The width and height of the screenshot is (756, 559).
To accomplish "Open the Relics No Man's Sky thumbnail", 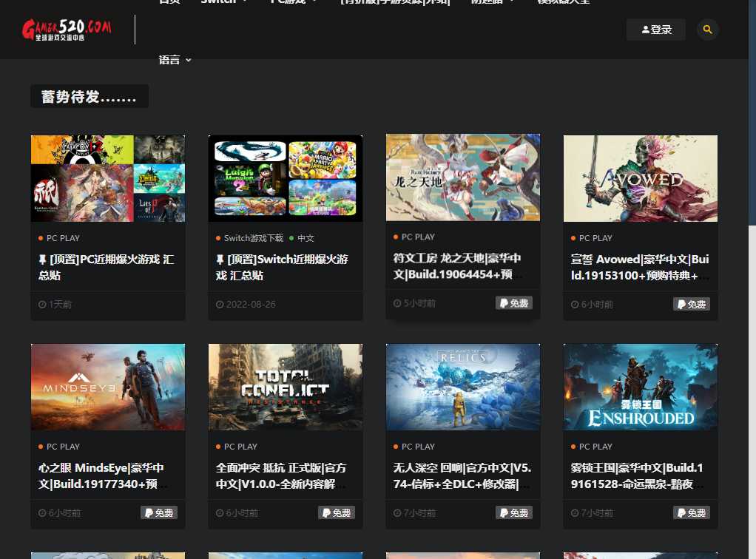I will click(x=462, y=387).
